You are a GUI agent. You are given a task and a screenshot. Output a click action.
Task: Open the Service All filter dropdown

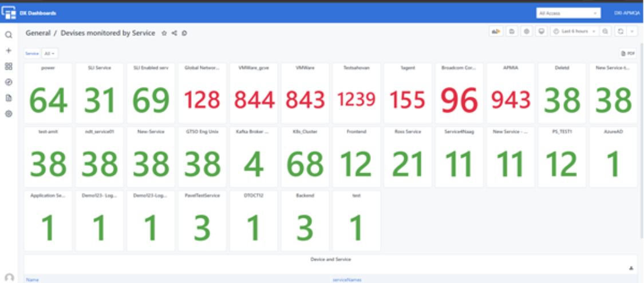(50, 53)
